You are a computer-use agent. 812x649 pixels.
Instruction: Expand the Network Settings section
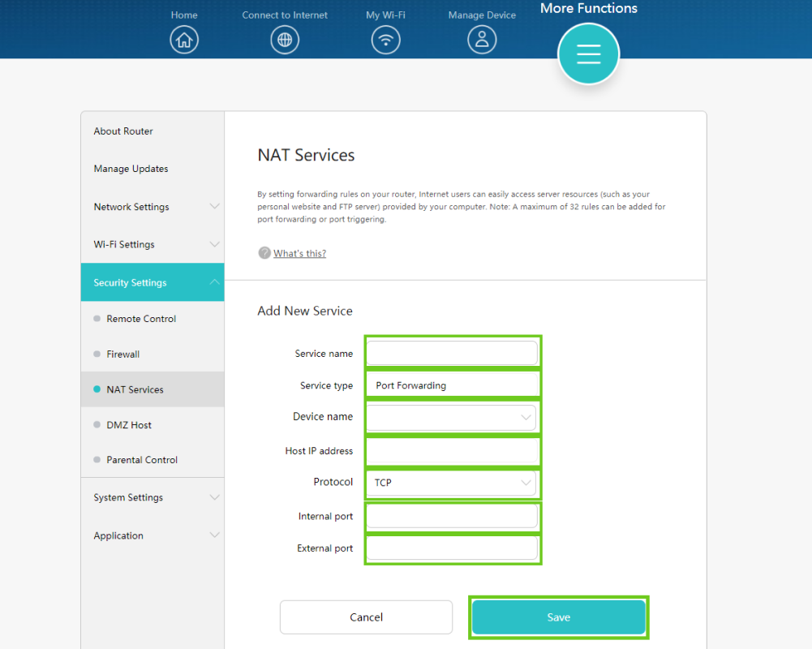click(x=153, y=207)
